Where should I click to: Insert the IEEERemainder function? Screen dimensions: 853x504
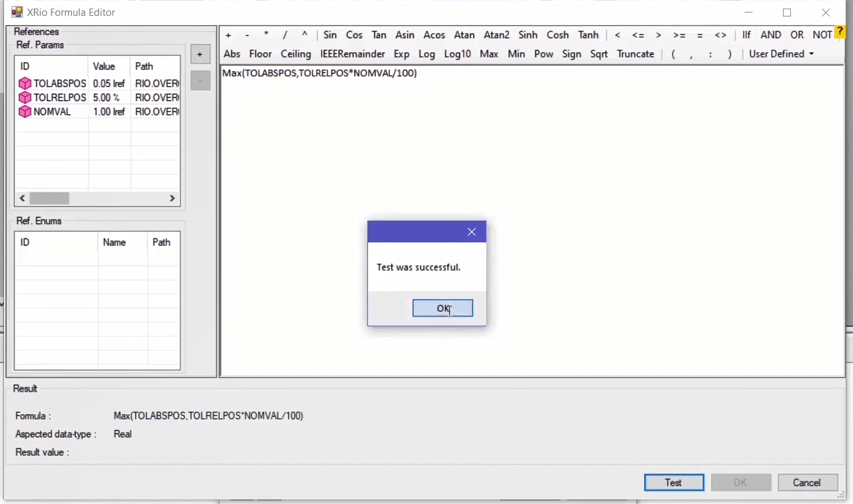352,54
